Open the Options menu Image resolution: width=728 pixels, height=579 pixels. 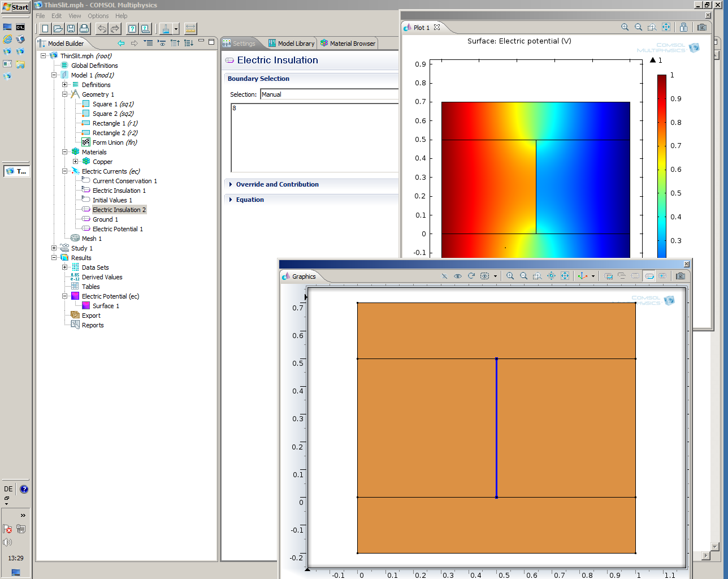98,16
